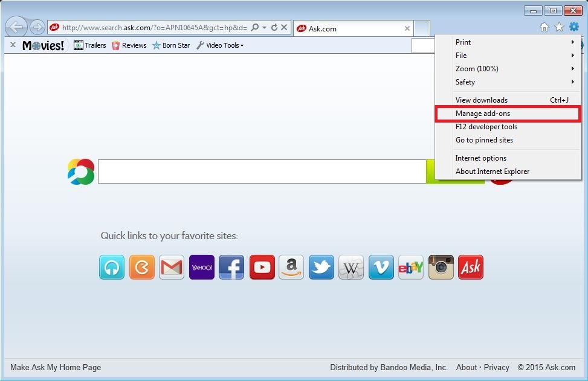Screen dimensions: 588x381
Task: Open the Wikipedia quick link icon
Action: 351,267
